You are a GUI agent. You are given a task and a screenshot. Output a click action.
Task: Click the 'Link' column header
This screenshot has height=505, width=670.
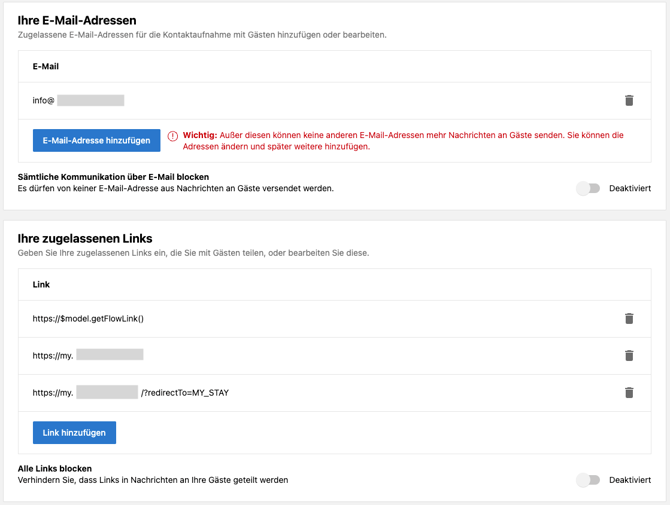(x=41, y=285)
